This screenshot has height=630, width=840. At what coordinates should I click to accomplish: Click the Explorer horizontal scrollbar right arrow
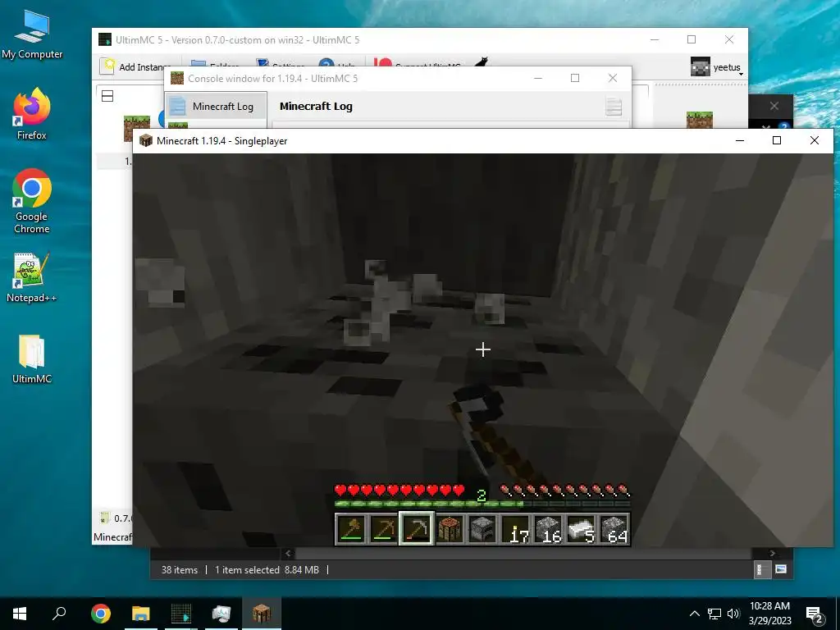(x=772, y=554)
